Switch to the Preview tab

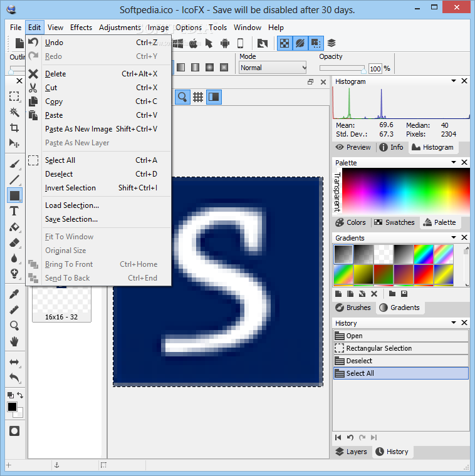353,147
